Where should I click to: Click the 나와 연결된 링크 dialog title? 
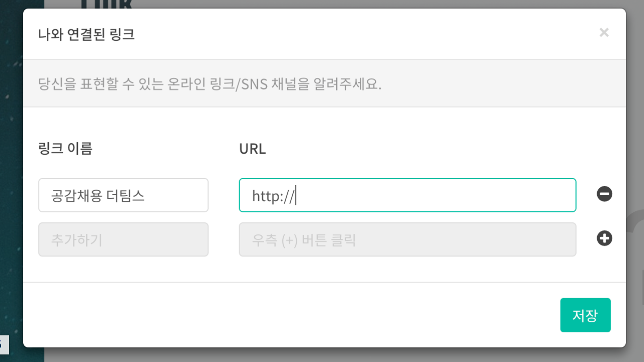pos(87,35)
